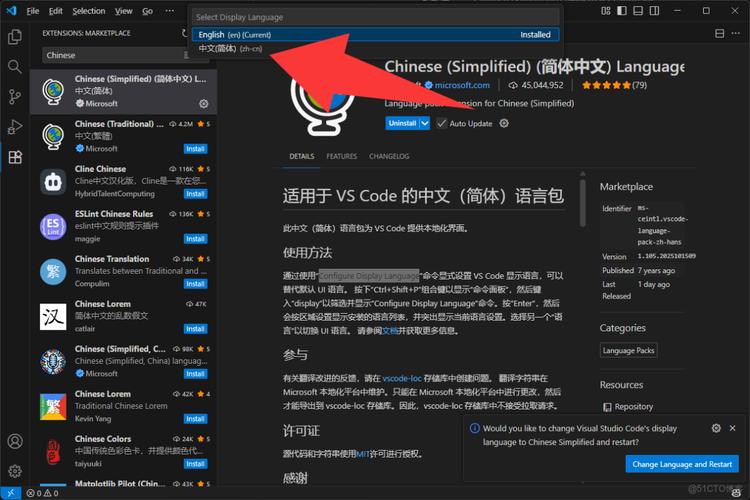This screenshot has height=500, width=750.
Task: Select the ESLint Chinese Rules extension icon
Action: click(53, 226)
